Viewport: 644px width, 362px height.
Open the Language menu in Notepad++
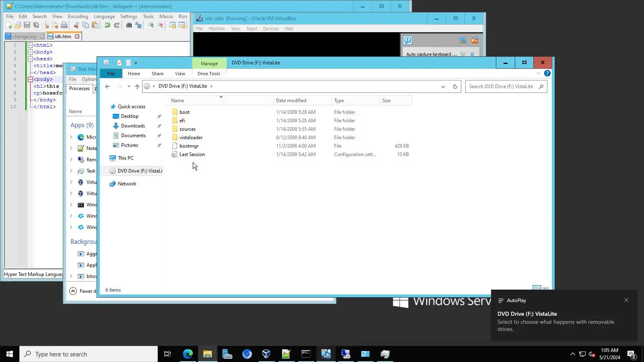pos(104,16)
